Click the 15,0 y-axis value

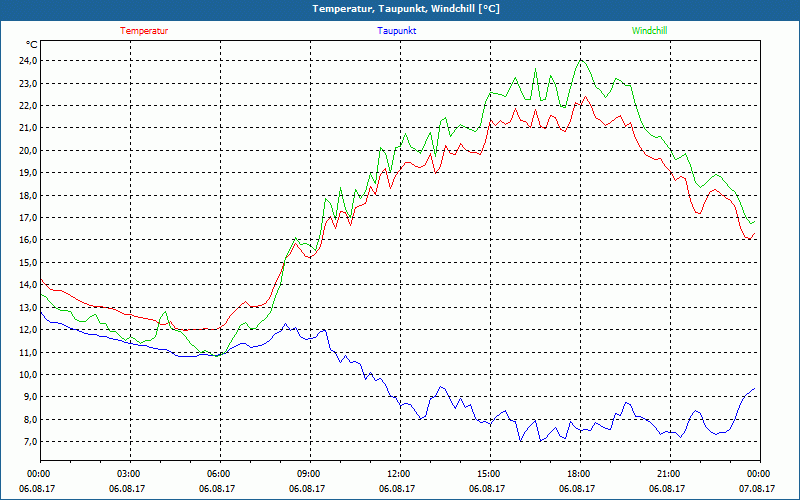(x=29, y=262)
